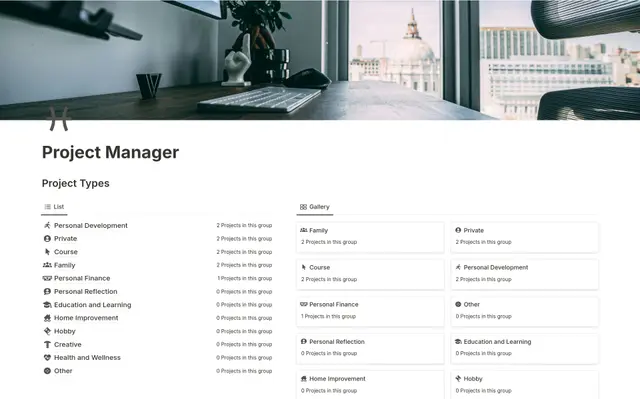
Task: Click the Personal Finance icon on gallery card
Action: click(304, 304)
